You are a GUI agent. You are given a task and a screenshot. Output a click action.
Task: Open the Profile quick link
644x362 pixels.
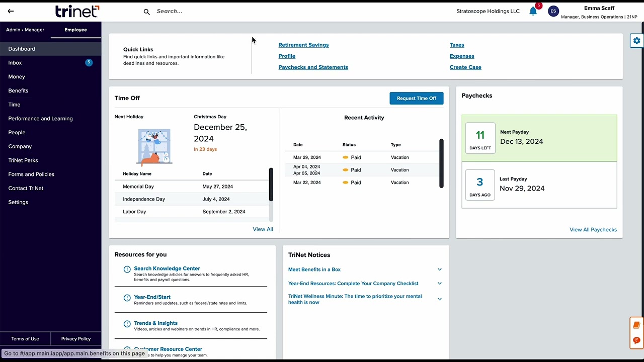tap(287, 56)
